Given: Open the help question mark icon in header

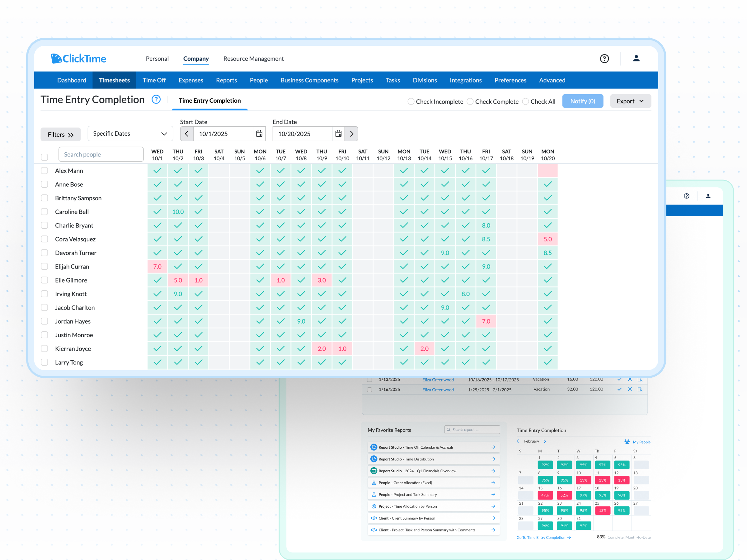Looking at the screenshot, I should tap(604, 59).
